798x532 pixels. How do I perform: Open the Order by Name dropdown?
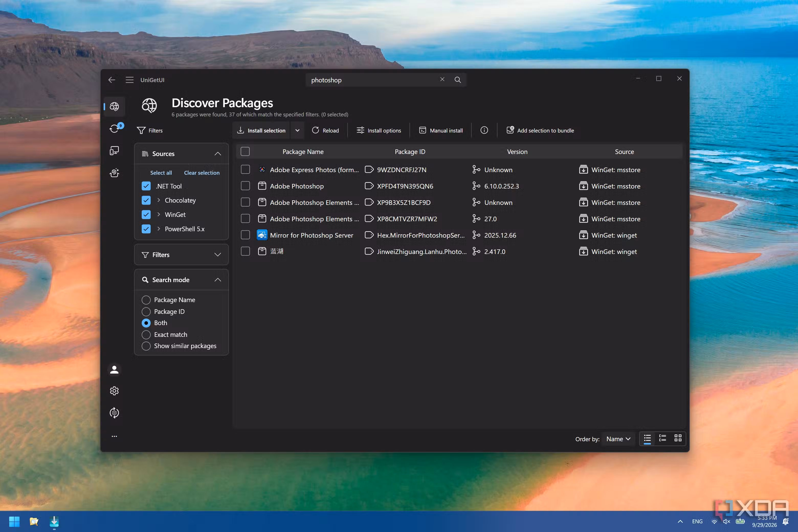[x=618, y=439]
